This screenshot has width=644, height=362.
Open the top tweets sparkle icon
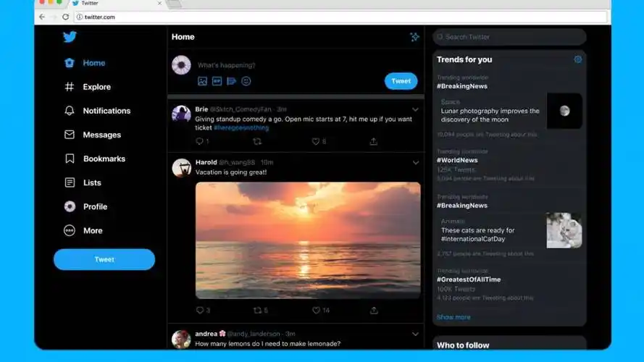click(414, 37)
